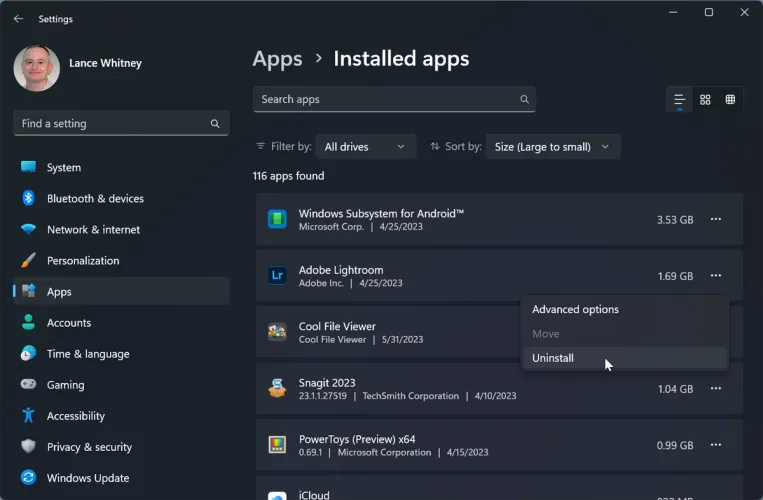Viewport: 763px width, 500px height.
Task: Click the Adobe Lightroom app icon
Action: click(277, 276)
